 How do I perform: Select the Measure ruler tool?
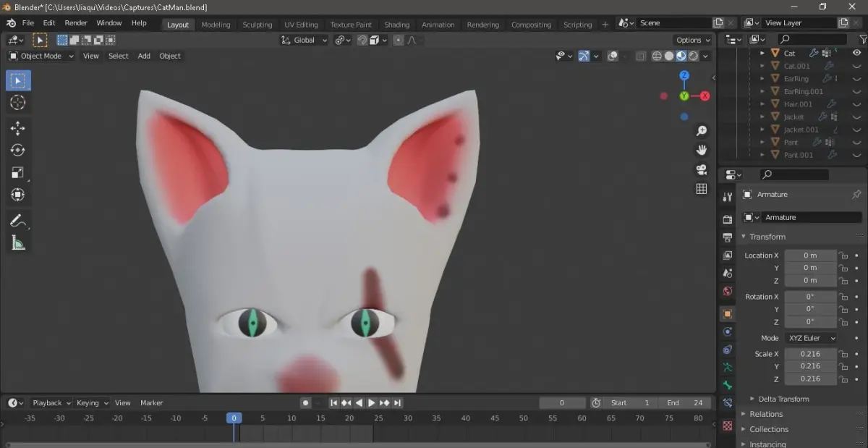tap(18, 243)
